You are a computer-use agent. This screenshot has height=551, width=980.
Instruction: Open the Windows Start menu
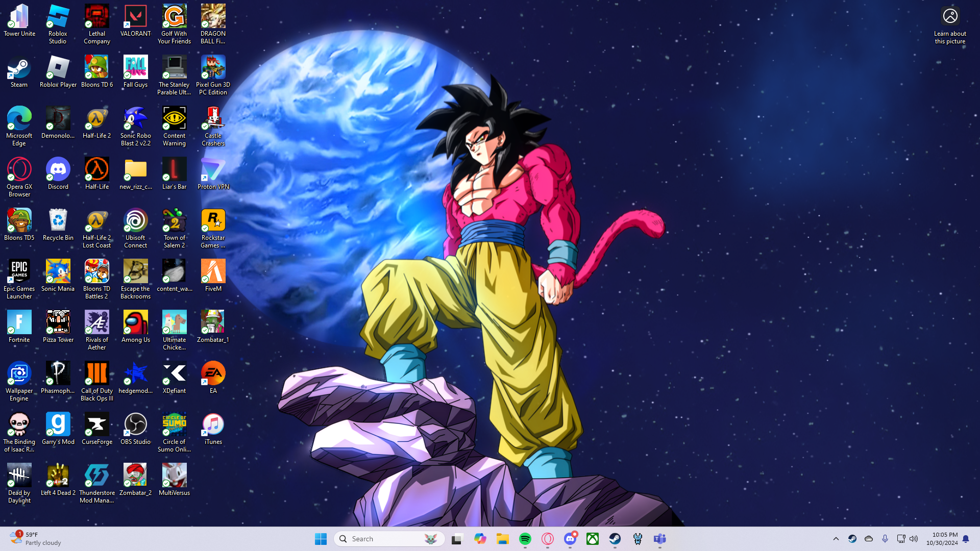click(321, 539)
